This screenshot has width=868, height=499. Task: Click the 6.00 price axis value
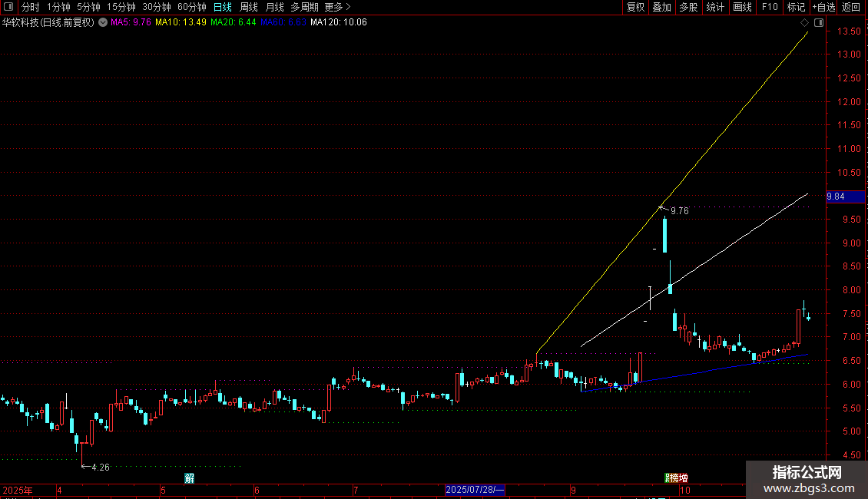click(851, 385)
